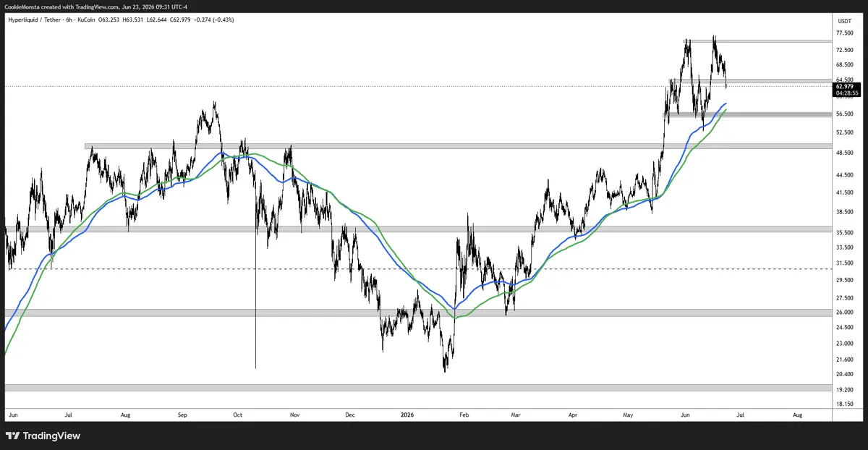
Task: Click the H63.531 high value
Action: [133, 20]
